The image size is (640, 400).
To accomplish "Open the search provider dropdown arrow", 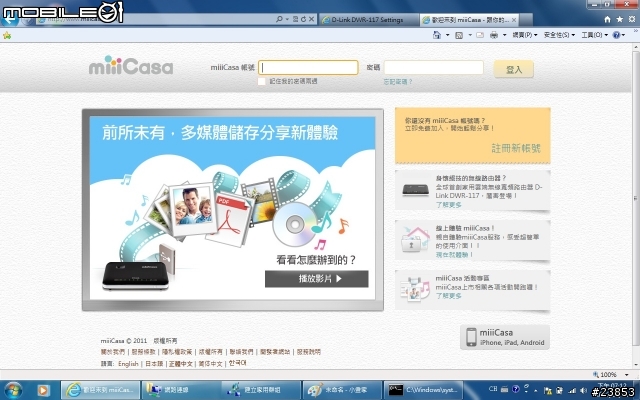I will (287, 19).
